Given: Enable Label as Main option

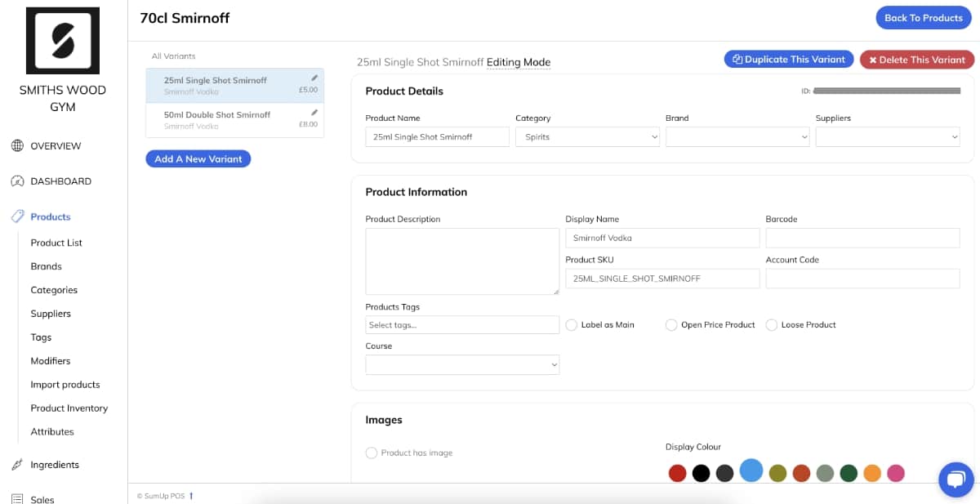Looking at the screenshot, I should pyautogui.click(x=572, y=325).
